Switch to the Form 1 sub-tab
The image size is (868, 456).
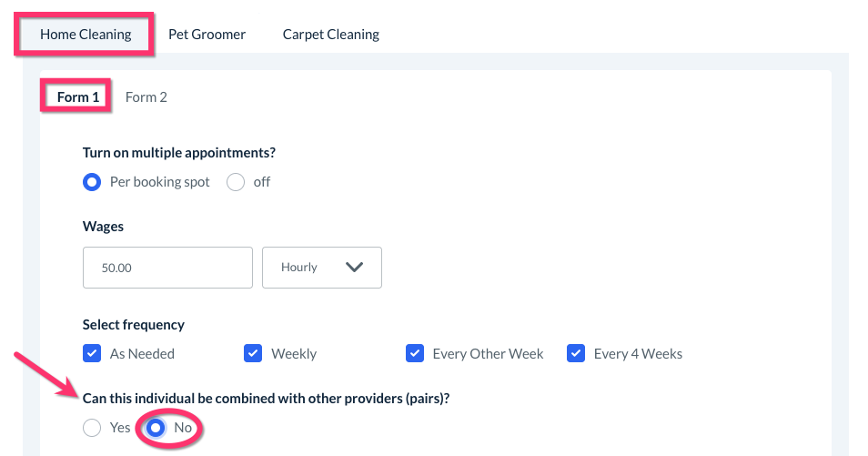78,96
